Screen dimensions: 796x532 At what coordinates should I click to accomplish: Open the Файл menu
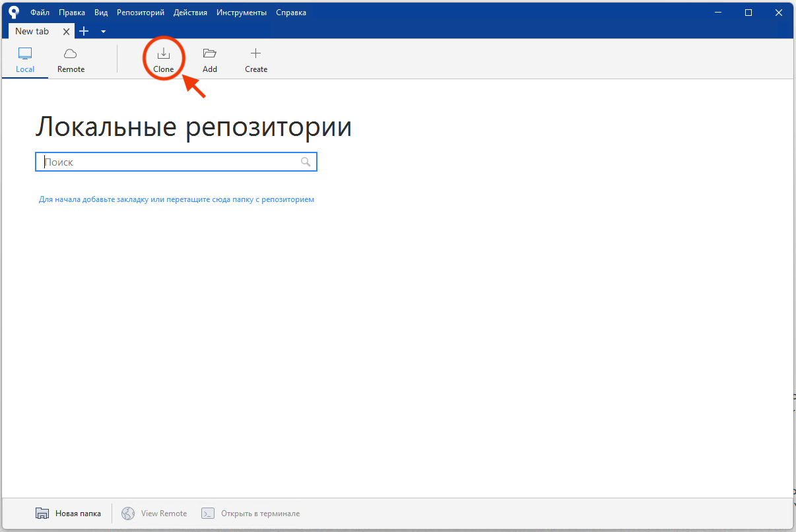pyautogui.click(x=39, y=12)
